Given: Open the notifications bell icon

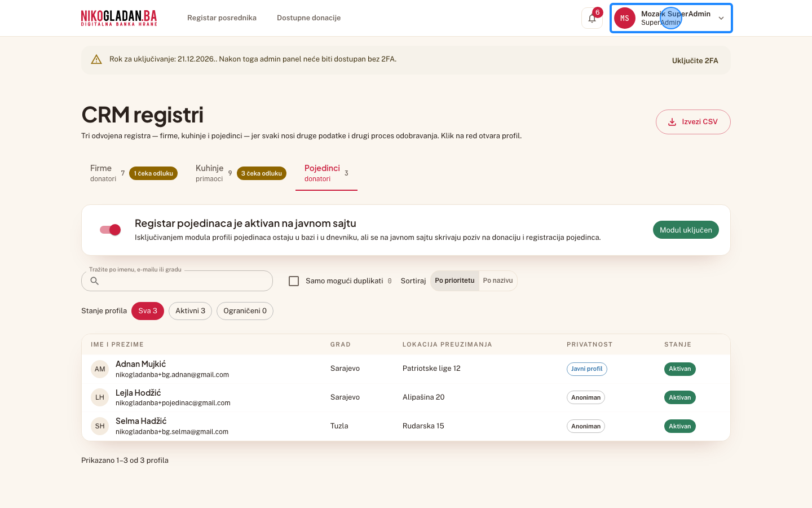Looking at the screenshot, I should point(592,18).
